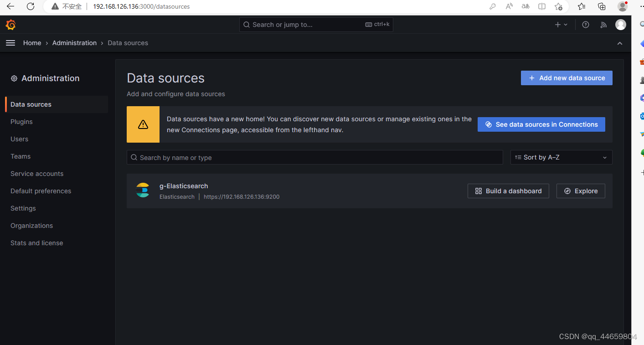Reload the page with refresh icon

(x=31, y=6)
